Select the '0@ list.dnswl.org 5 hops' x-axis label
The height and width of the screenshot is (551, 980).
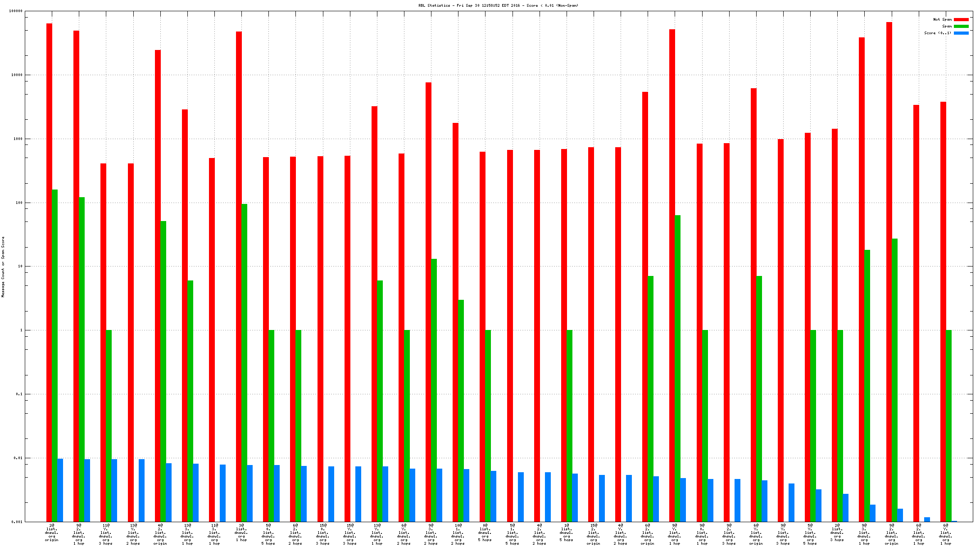coord(485,532)
